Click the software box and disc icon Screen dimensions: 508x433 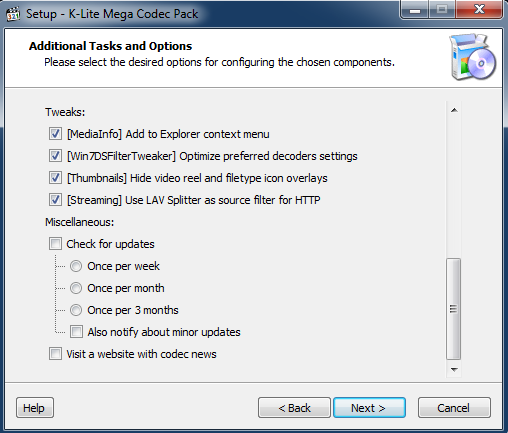[x=473, y=57]
